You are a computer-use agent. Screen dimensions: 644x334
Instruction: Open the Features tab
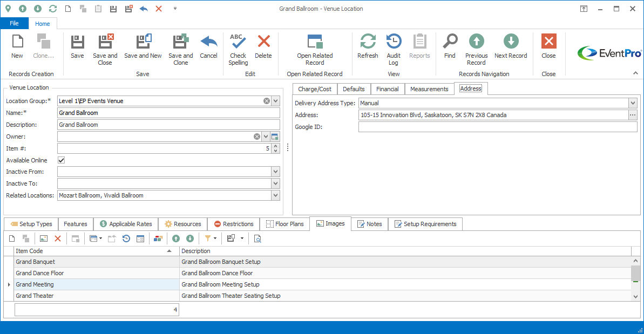[76, 224]
